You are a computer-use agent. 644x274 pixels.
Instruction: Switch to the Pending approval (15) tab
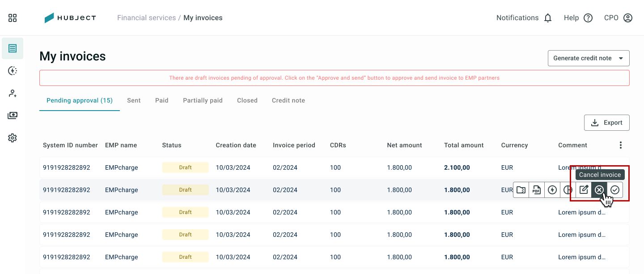80,100
